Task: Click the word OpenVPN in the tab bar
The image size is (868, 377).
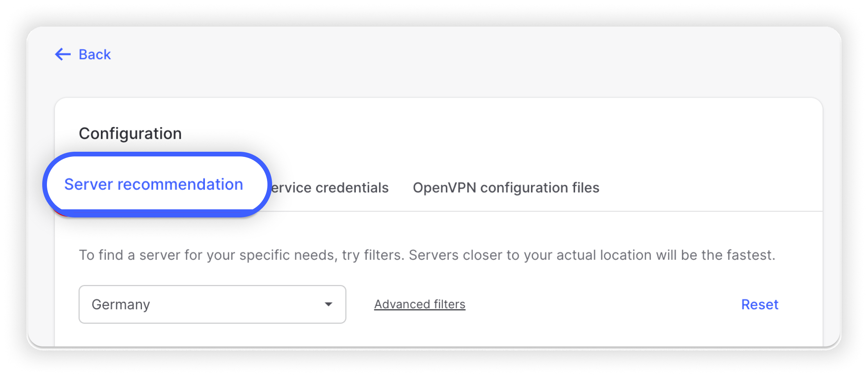Action: coord(445,188)
